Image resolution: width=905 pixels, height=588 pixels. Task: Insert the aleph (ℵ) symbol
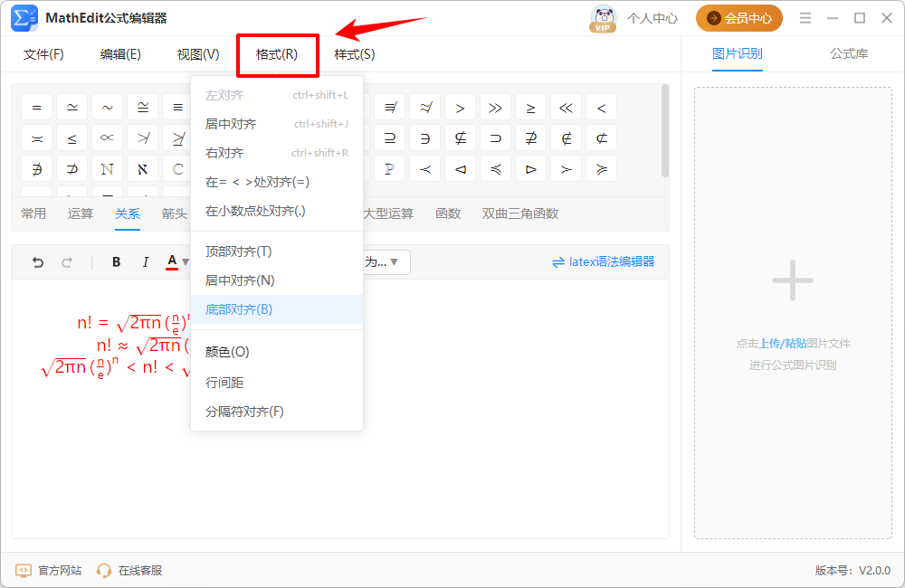[143, 169]
